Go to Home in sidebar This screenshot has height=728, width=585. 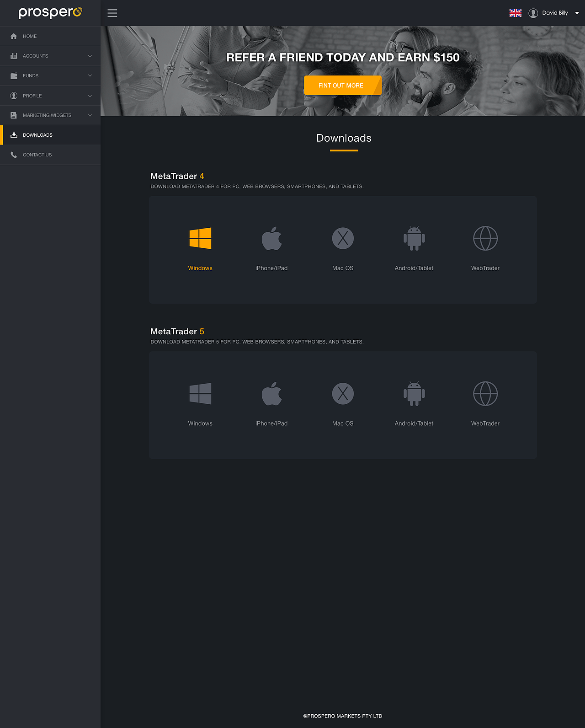pyautogui.click(x=50, y=36)
